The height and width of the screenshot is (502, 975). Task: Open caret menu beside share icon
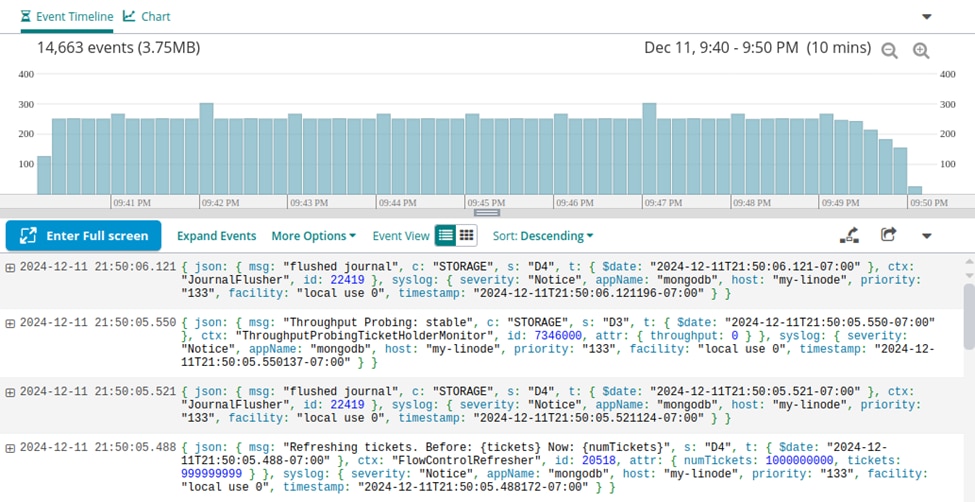926,237
